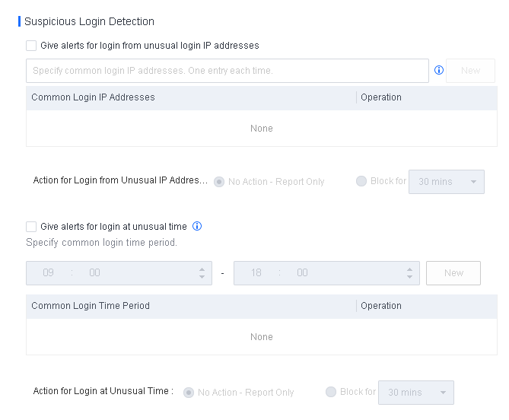Select No Action radio for unusual IP
The height and width of the screenshot is (420, 509).
[219, 182]
